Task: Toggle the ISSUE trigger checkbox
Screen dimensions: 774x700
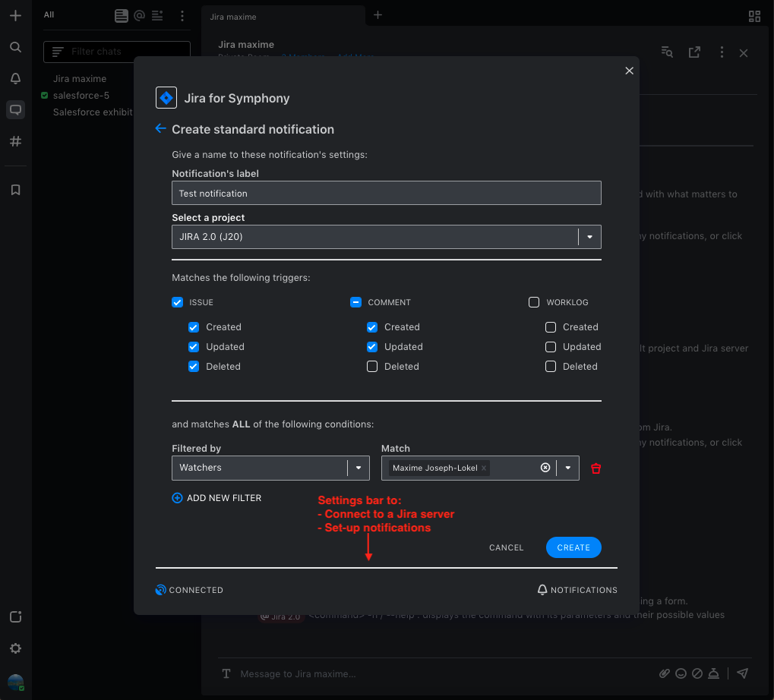Action: (x=177, y=302)
